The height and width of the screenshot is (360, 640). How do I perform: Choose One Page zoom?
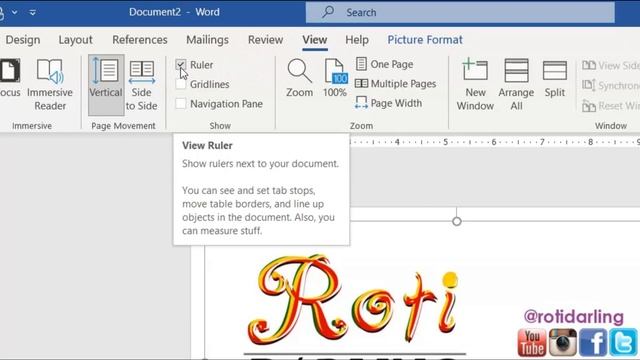(x=384, y=64)
